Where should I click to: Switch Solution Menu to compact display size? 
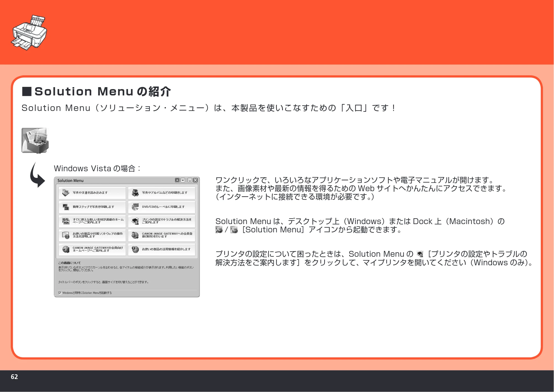[183, 180]
